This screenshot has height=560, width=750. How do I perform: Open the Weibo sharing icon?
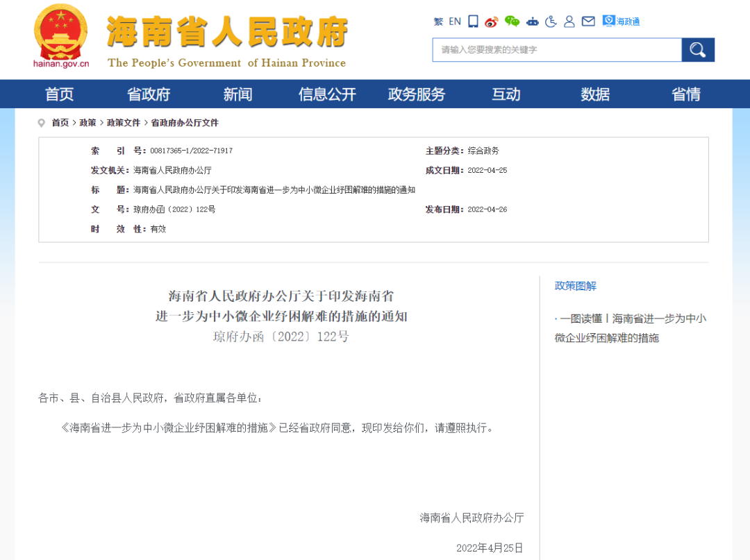pyautogui.click(x=491, y=22)
